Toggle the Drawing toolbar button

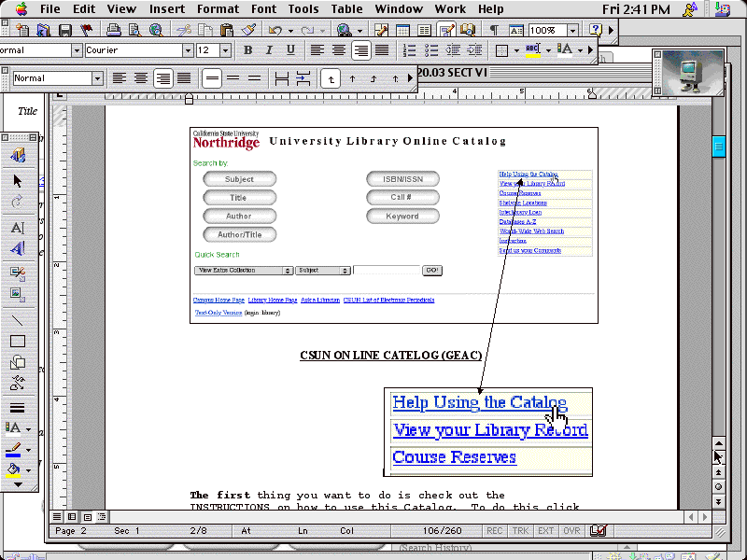coord(446,31)
